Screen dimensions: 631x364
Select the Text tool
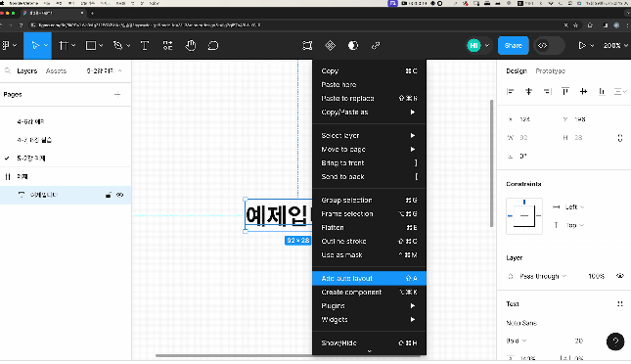[x=145, y=45]
